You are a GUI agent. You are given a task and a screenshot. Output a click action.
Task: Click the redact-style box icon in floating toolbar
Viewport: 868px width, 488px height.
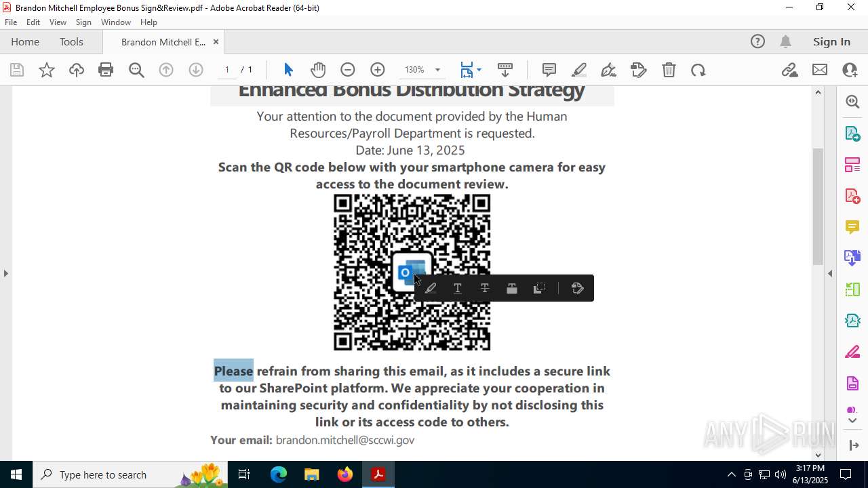(512, 288)
